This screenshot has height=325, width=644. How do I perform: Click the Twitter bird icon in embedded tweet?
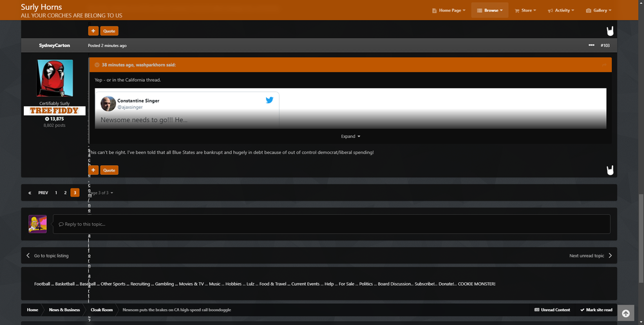pyautogui.click(x=269, y=100)
